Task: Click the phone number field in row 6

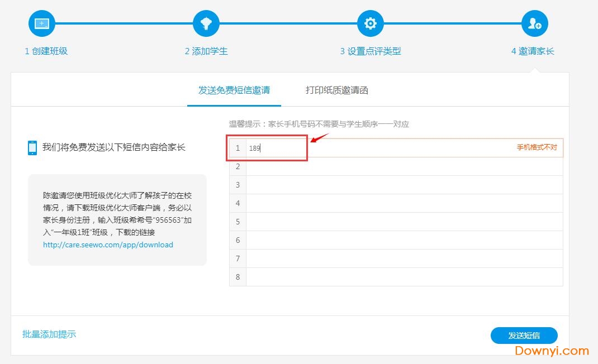Action: pyautogui.click(x=404, y=240)
